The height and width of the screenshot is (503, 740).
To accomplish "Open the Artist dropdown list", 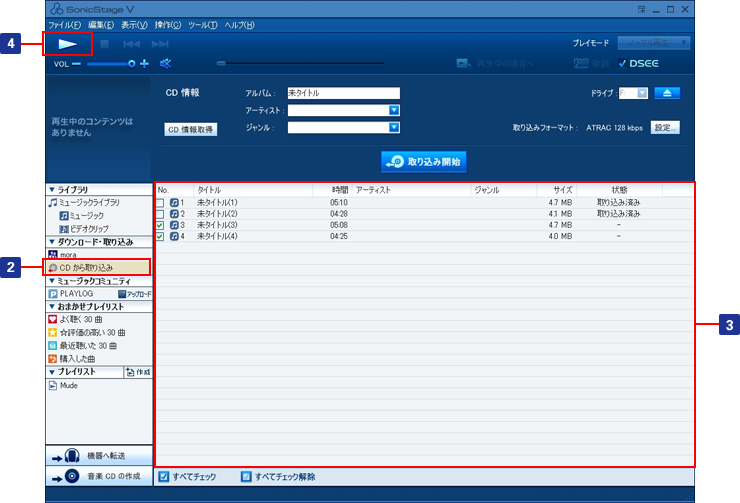I will [394, 110].
